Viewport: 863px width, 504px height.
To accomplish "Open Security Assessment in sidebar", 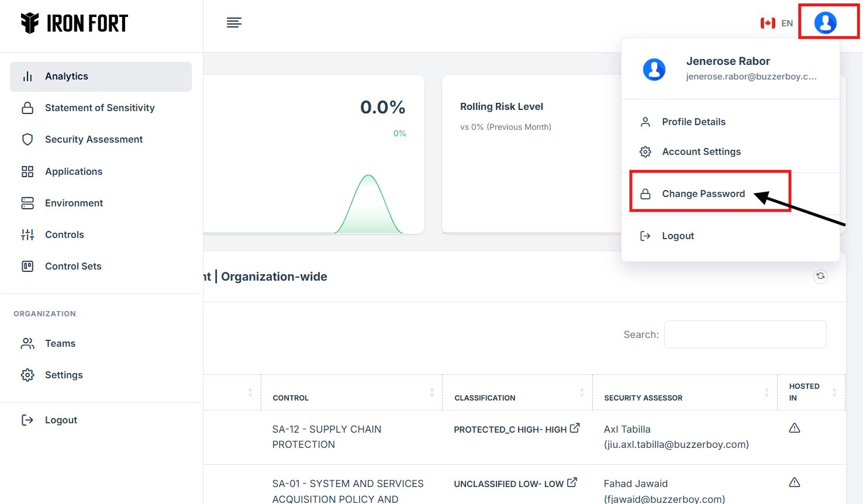I will [x=94, y=139].
